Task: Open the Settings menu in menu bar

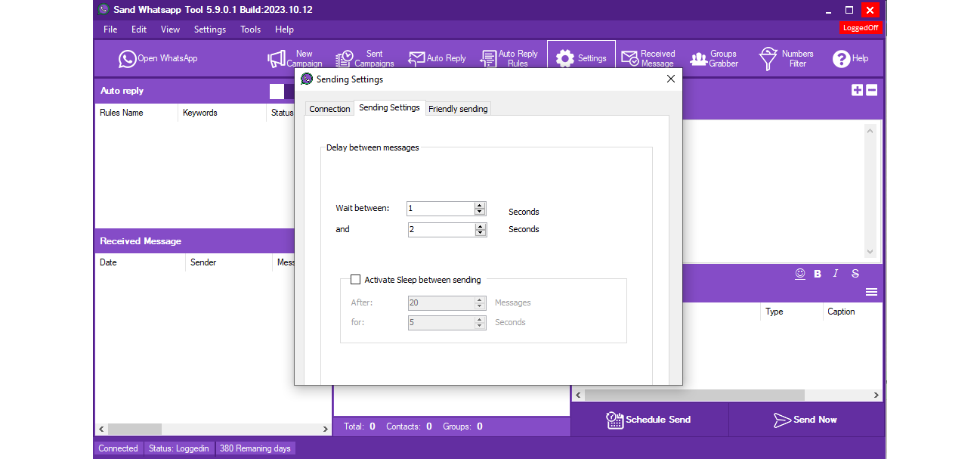Action: coord(210,29)
